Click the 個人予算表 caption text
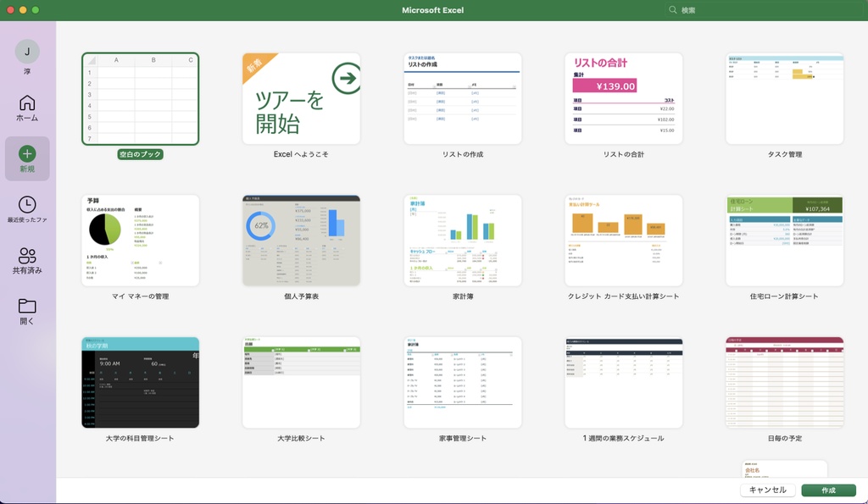This screenshot has width=868, height=504. pos(301,296)
